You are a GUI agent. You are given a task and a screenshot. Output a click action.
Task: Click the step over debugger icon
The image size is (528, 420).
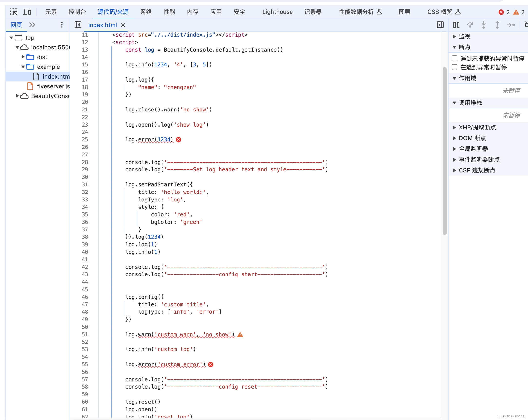pos(470,25)
